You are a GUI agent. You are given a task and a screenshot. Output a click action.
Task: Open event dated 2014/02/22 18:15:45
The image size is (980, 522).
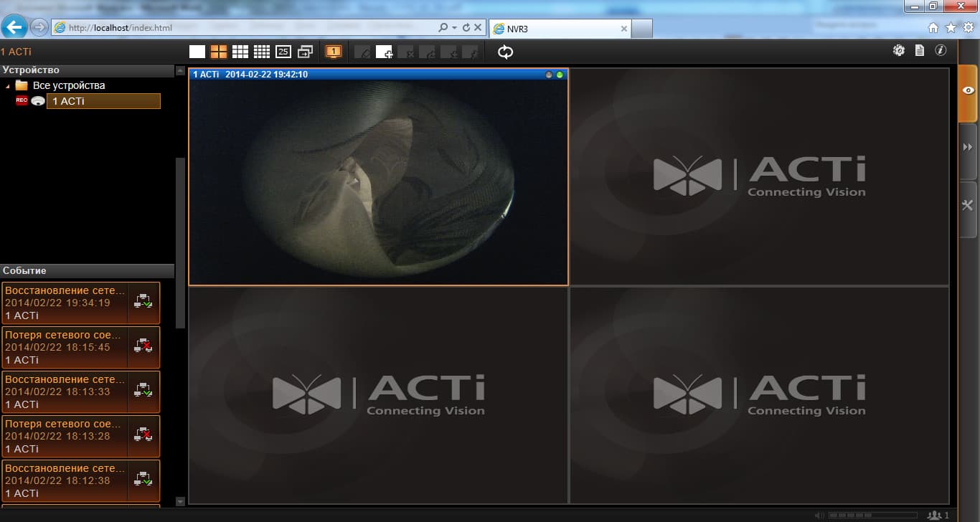[80, 347]
